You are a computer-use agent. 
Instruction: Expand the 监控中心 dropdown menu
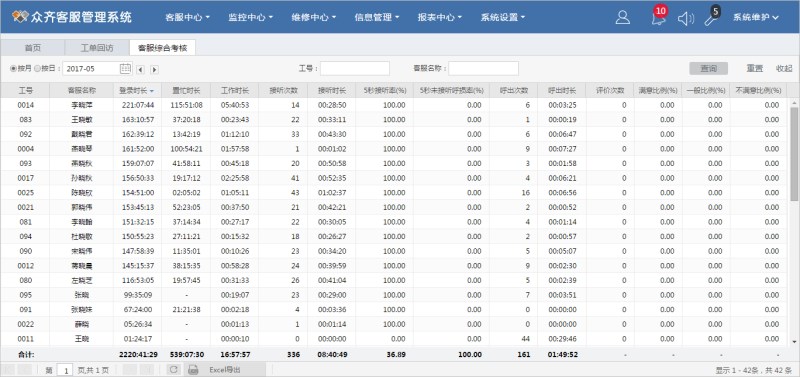(251, 17)
